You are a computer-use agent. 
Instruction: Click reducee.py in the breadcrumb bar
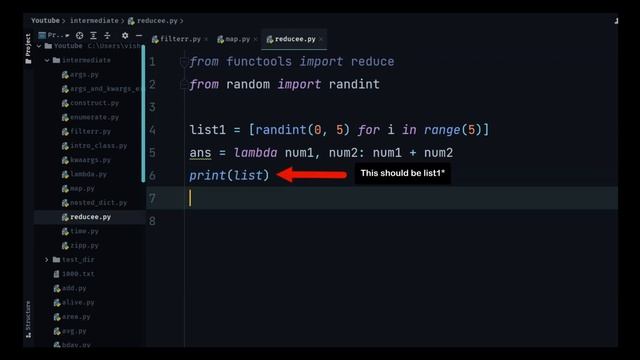[153, 20]
